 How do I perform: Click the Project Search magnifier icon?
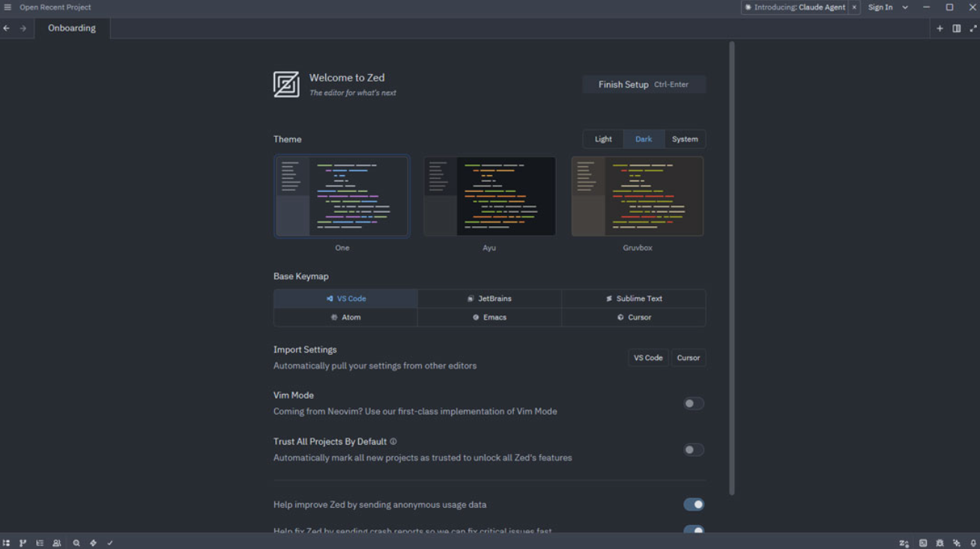click(x=76, y=543)
